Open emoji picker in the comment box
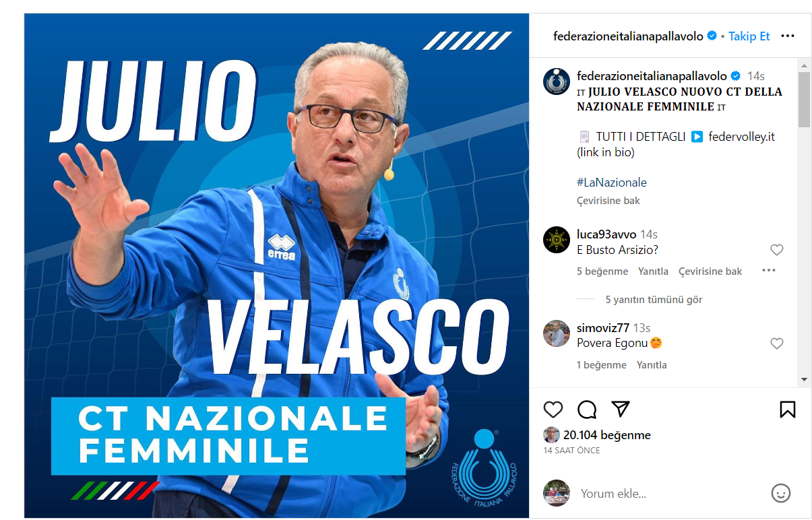This screenshot has height=520, width=812. (x=780, y=493)
